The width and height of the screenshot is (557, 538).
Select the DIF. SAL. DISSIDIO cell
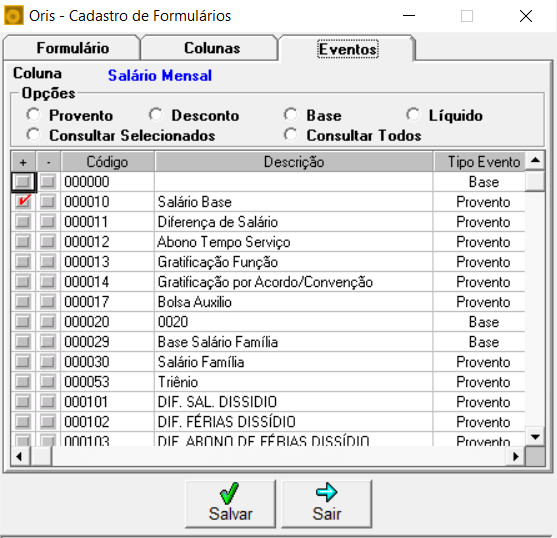pyautogui.click(x=294, y=402)
